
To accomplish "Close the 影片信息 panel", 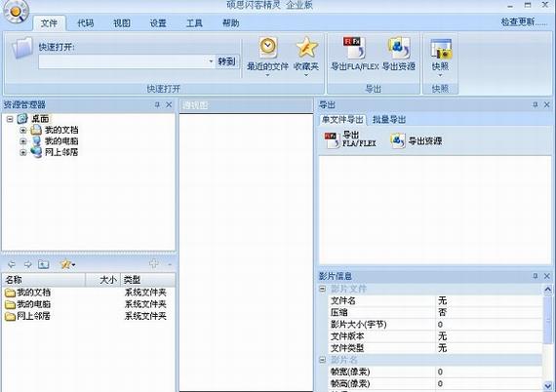I will tap(547, 276).
